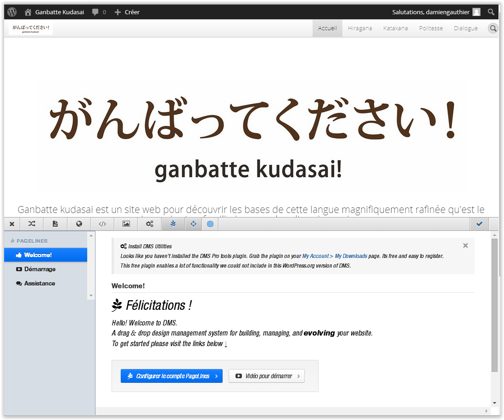Open settings gears icon in toolbar
Viewport: 504px width, 420px height.
(x=150, y=224)
